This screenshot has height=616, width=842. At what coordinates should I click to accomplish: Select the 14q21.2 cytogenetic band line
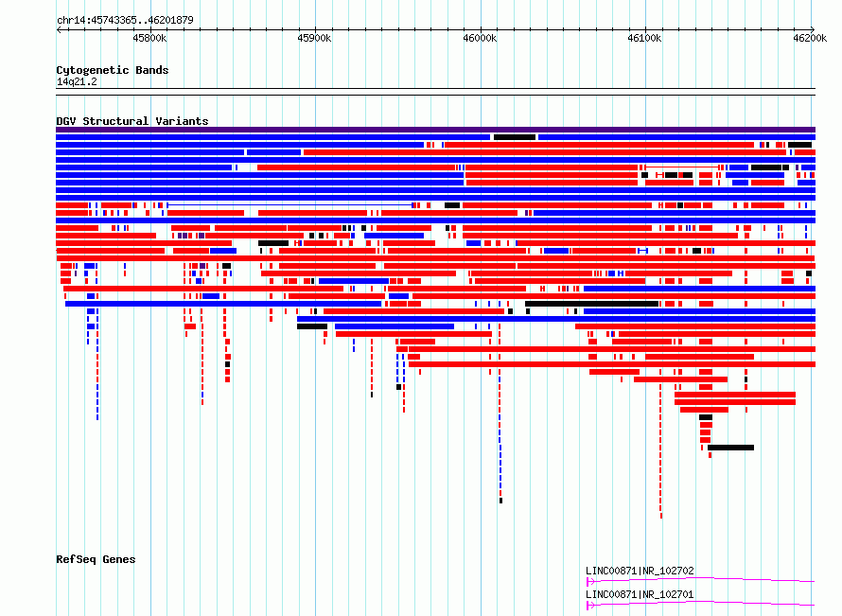(x=435, y=92)
